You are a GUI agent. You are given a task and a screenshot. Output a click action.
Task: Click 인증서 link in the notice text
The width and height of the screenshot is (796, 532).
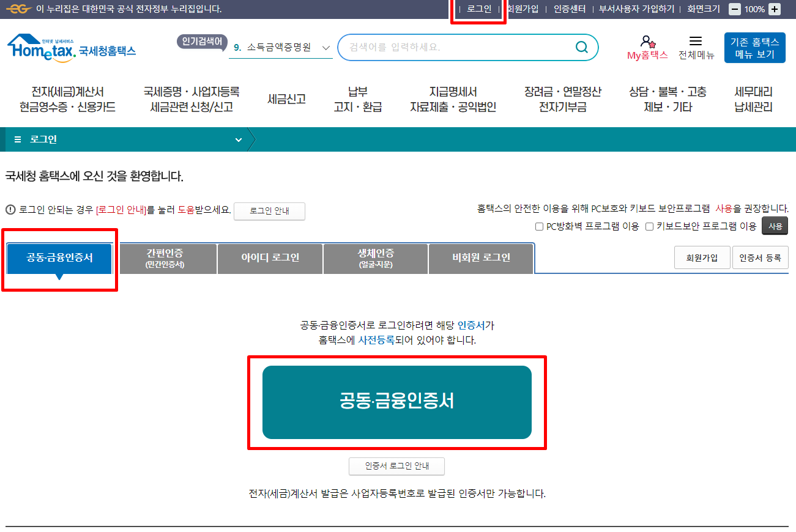click(471, 325)
